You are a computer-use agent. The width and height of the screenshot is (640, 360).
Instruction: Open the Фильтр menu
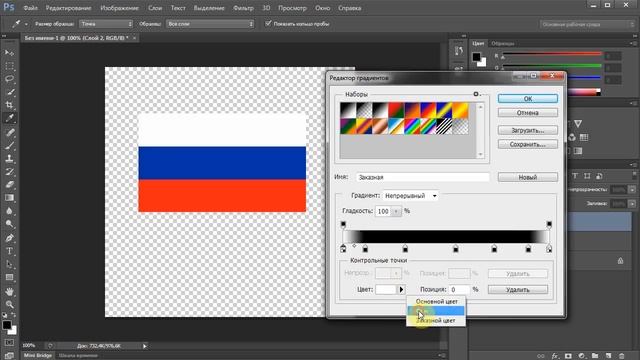tap(243, 8)
